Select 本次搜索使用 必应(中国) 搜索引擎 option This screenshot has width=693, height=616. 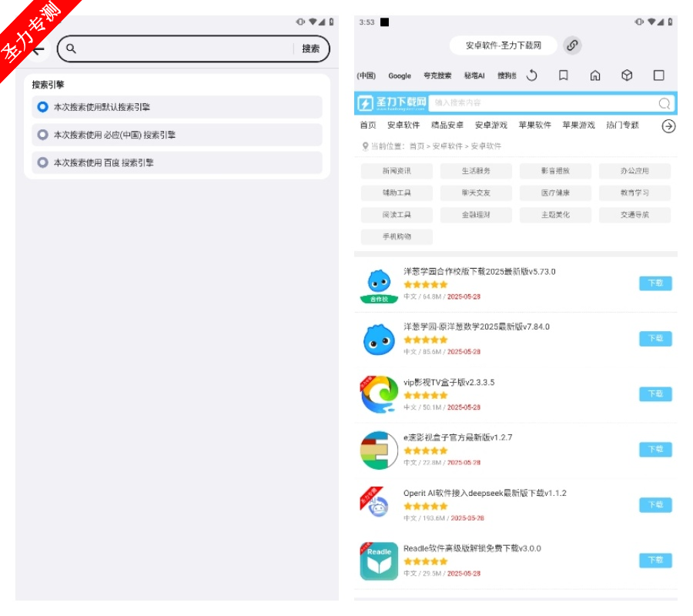177,135
